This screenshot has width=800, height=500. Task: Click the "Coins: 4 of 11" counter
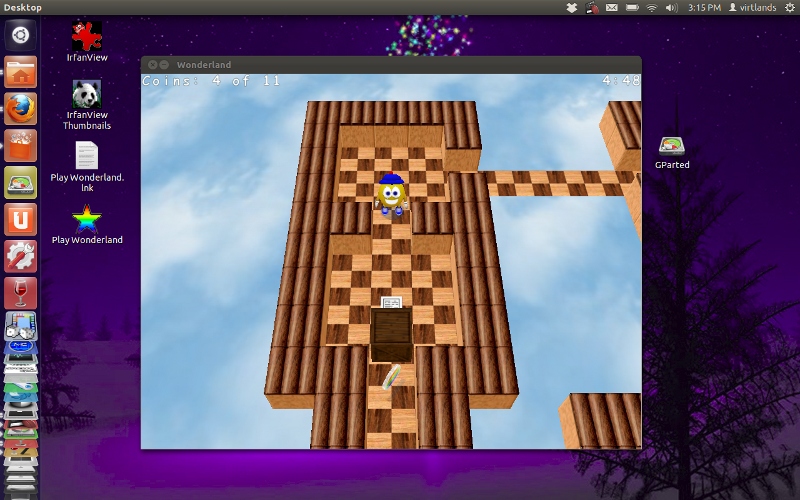pos(211,81)
